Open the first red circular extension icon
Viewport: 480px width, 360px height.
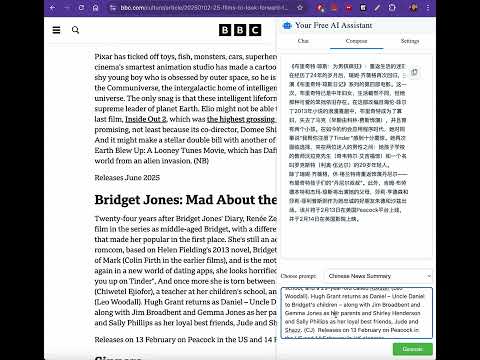coord(320,8)
